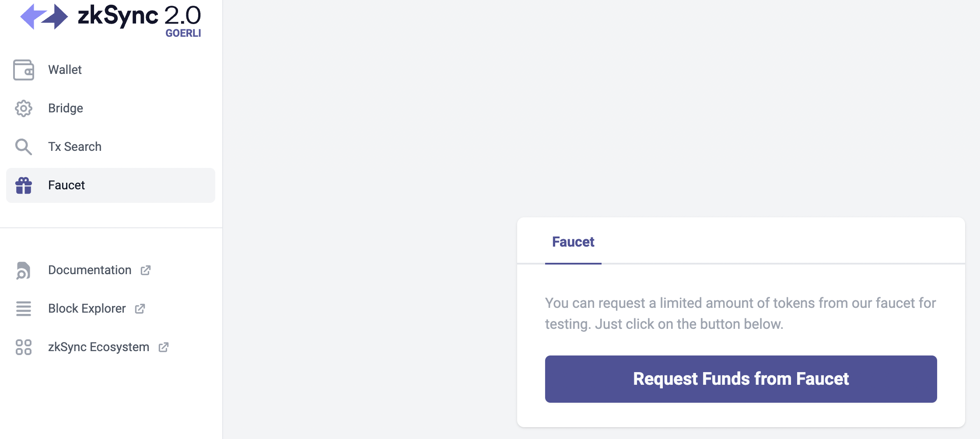Viewport: 980px width, 439px height.
Task: Click external-link arrow beside zkSync Ecosystem
Action: tap(164, 347)
